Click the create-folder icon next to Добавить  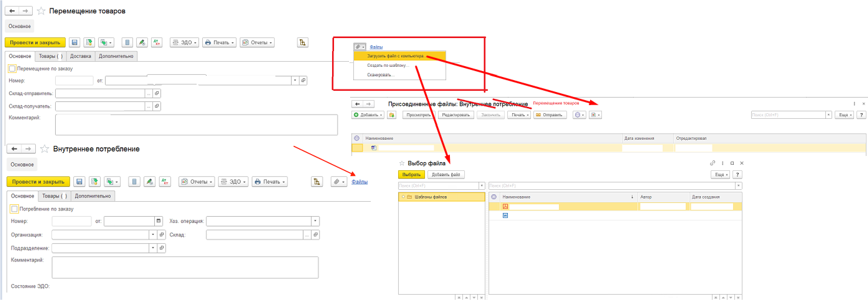coord(391,115)
